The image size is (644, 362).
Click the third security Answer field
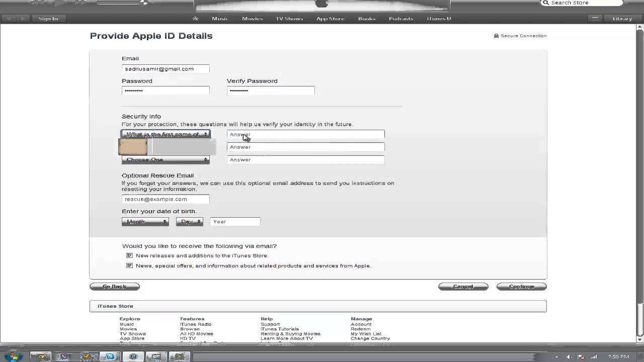pos(305,159)
